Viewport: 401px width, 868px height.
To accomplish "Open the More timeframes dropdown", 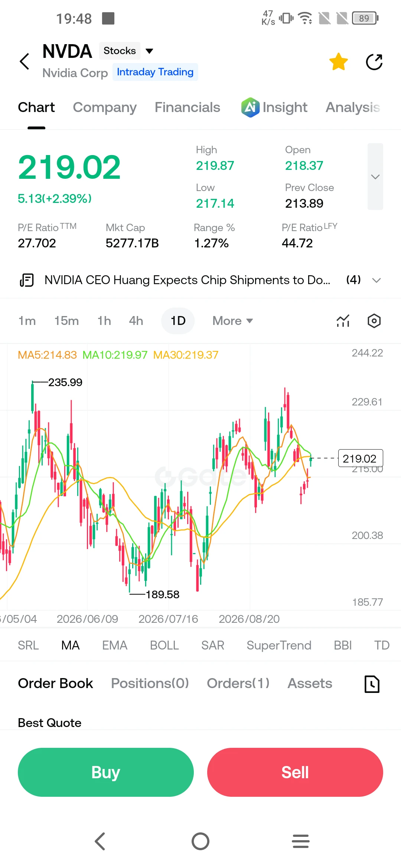I will [x=232, y=321].
